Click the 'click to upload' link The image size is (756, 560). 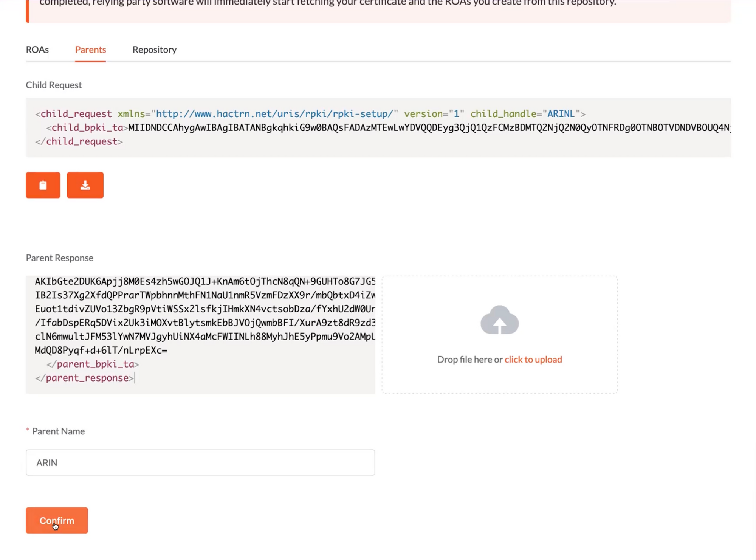click(533, 359)
